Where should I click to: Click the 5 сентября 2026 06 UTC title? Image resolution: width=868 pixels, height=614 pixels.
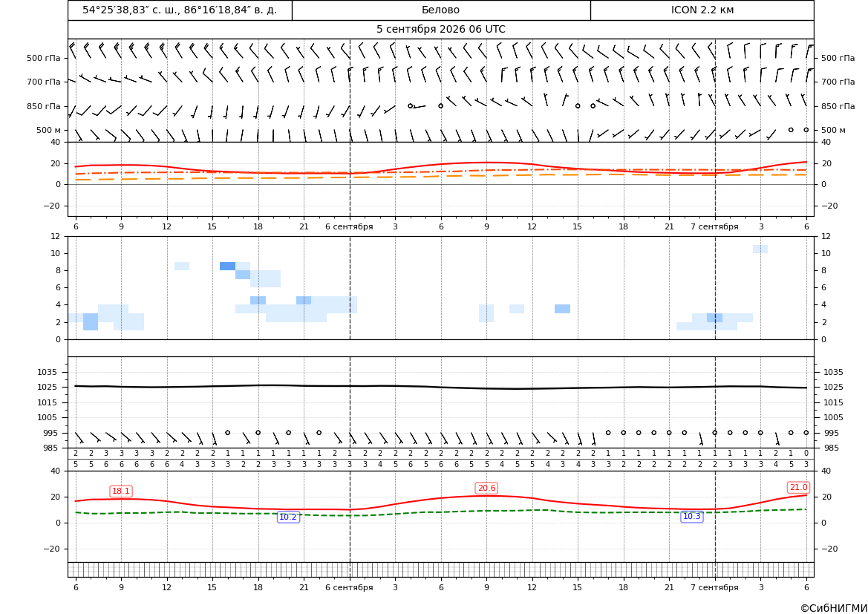[440, 30]
